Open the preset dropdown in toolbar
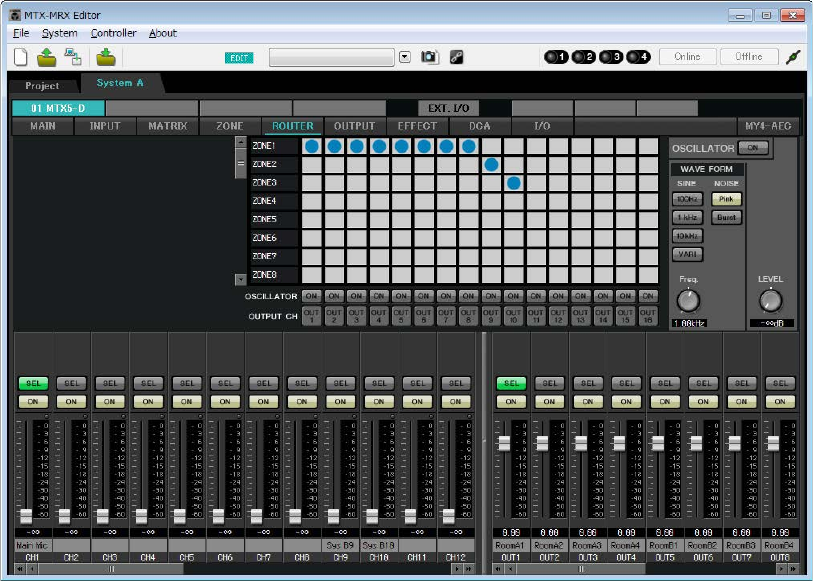This screenshot has width=813, height=581. (405, 57)
